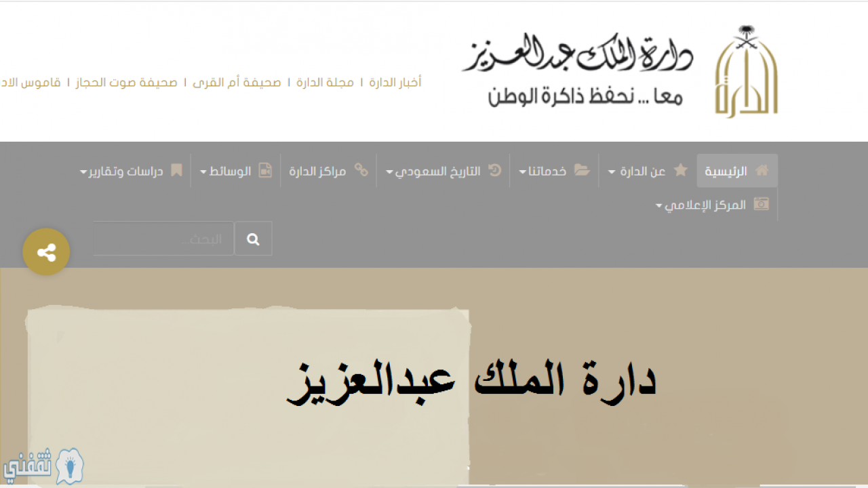Expand the خدماتنا dropdown arrow
The height and width of the screenshot is (488, 868).
pyautogui.click(x=523, y=172)
